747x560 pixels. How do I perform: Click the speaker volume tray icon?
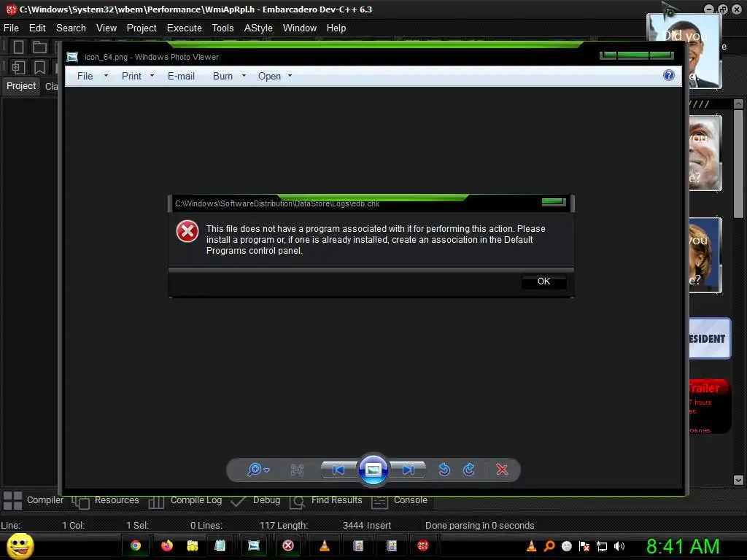[x=619, y=546]
